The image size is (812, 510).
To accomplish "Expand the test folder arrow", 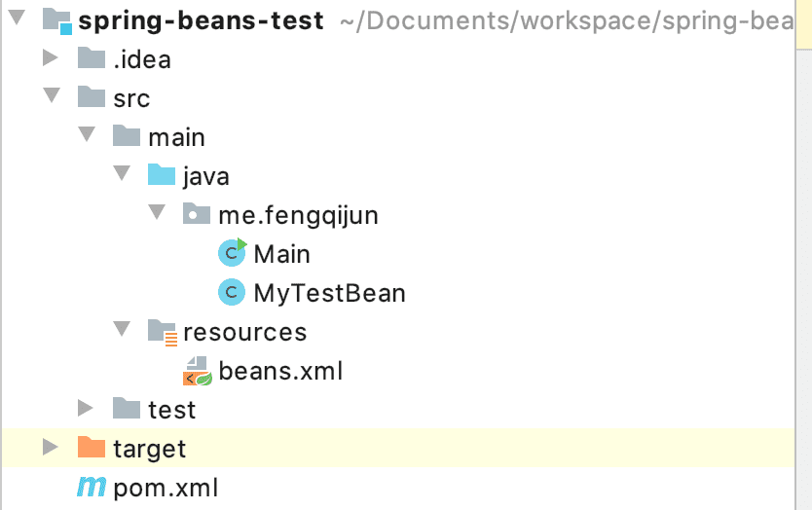I will coord(87,409).
